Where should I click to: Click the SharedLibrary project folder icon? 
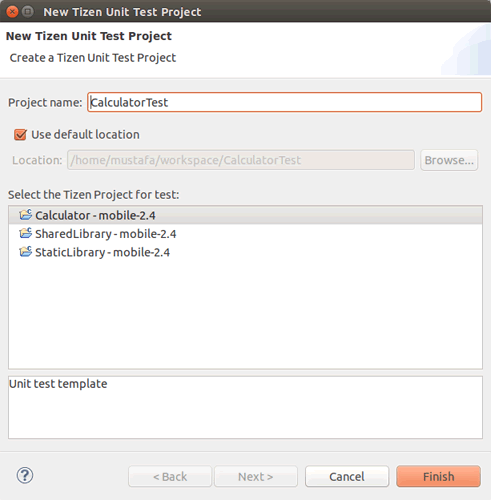coord(26,233)
